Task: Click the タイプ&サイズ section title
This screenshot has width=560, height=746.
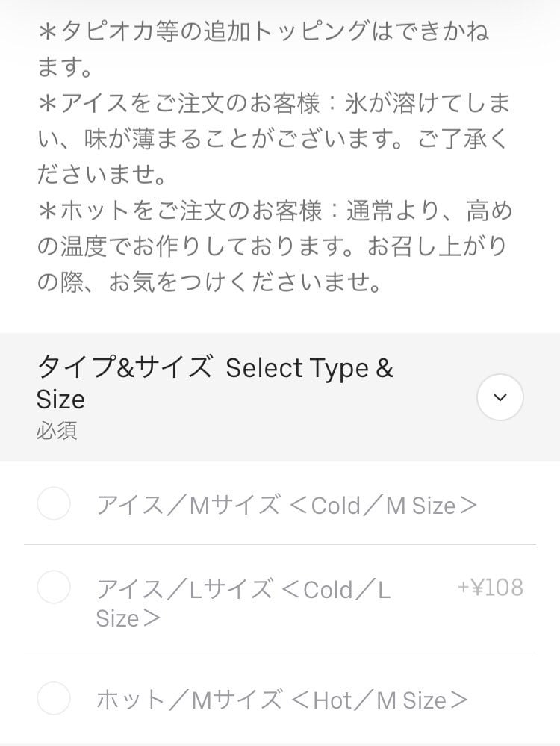Action: pos(124,367)
